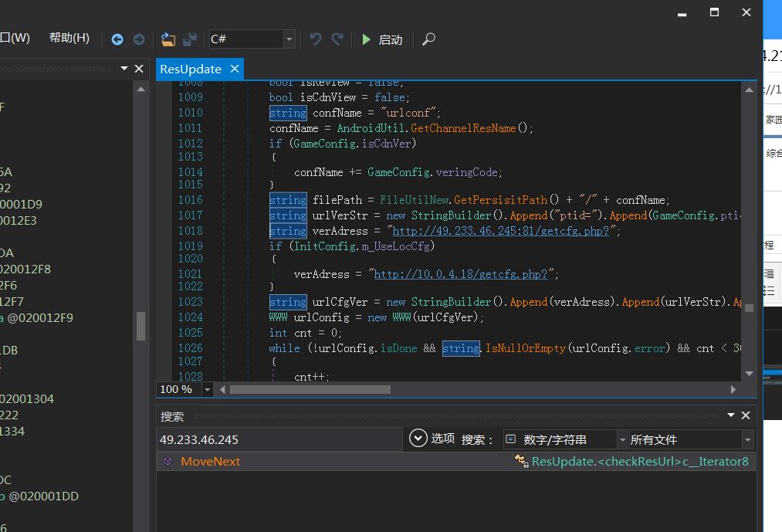Open the 100 % zoom dropdown
The image size is (782, 532).
207,390
